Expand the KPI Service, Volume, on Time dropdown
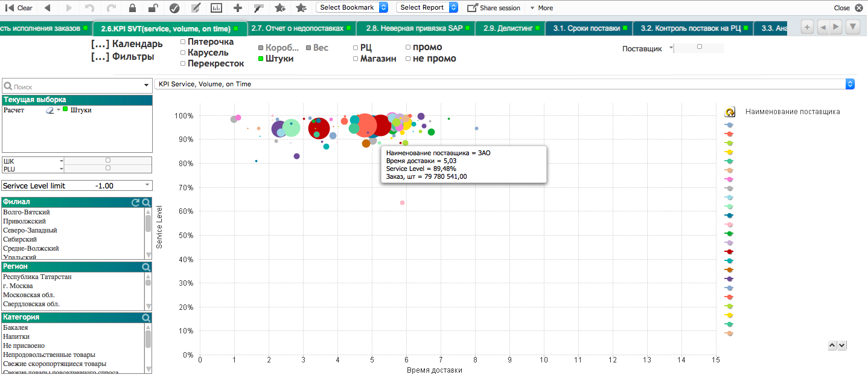868x389 pixels. pyautogui.click(x=850, y=84)
